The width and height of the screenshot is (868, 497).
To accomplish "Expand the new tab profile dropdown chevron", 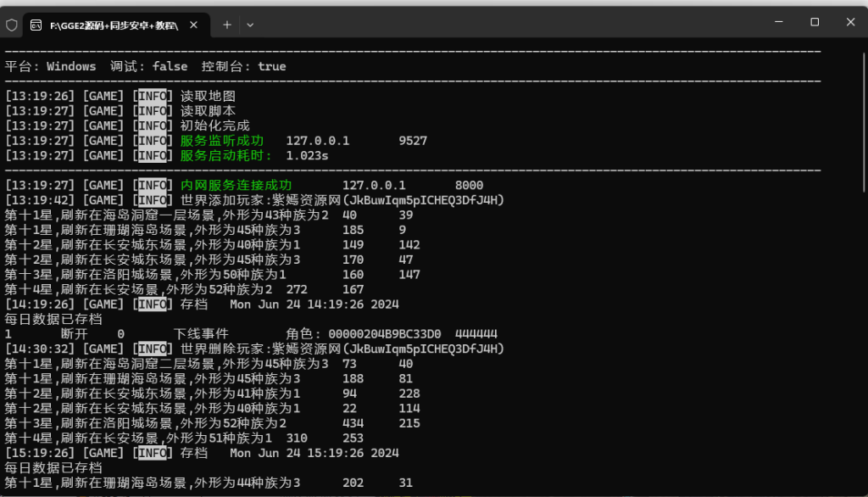I will point(250,25).
